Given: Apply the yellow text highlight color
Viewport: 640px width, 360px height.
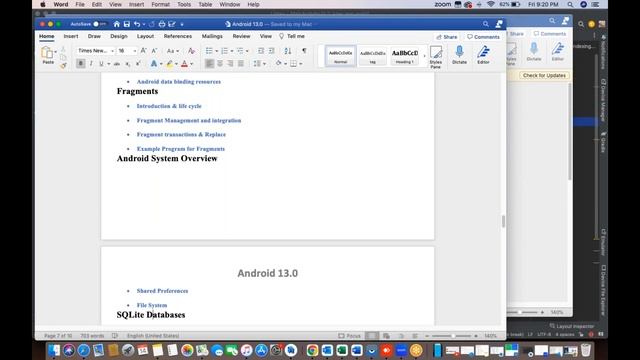Looking at the screenshot, I should click(170, 64).
